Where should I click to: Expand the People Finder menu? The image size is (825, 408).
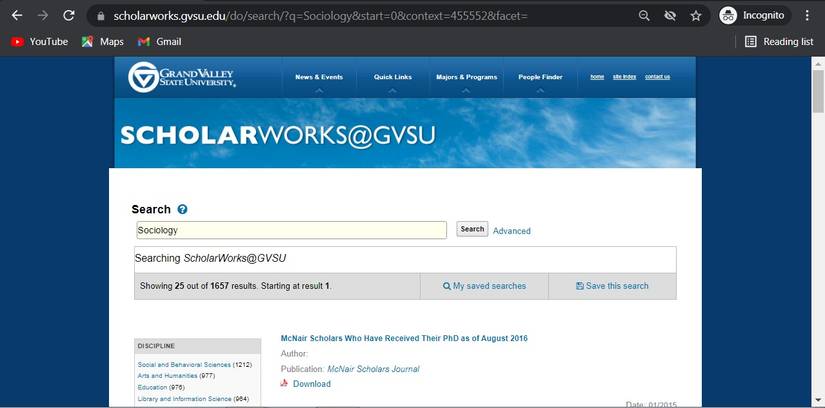click(x=540, y=77)
